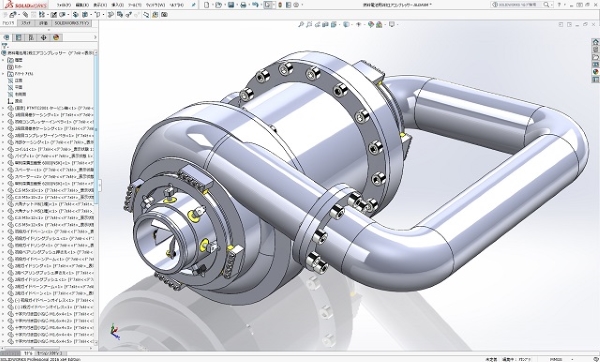
Task: Expand the first folder item in feature tree
Action: coord(3,60)
